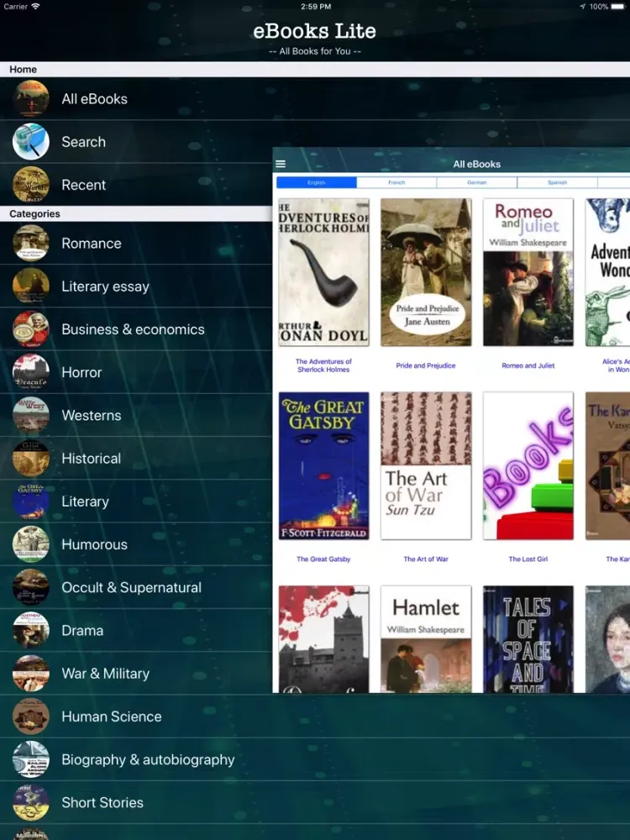Tap the Business & economics category icon
630x840 pixels.
tap(31, 329)
